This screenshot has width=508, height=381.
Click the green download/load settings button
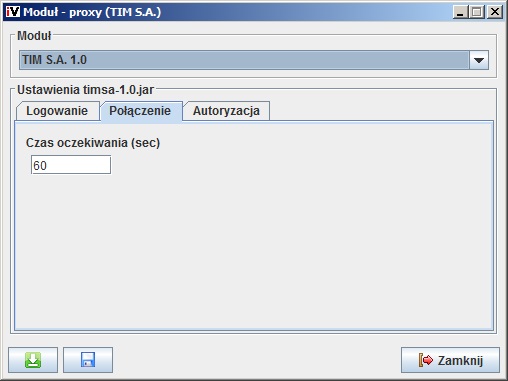(33, 360)
